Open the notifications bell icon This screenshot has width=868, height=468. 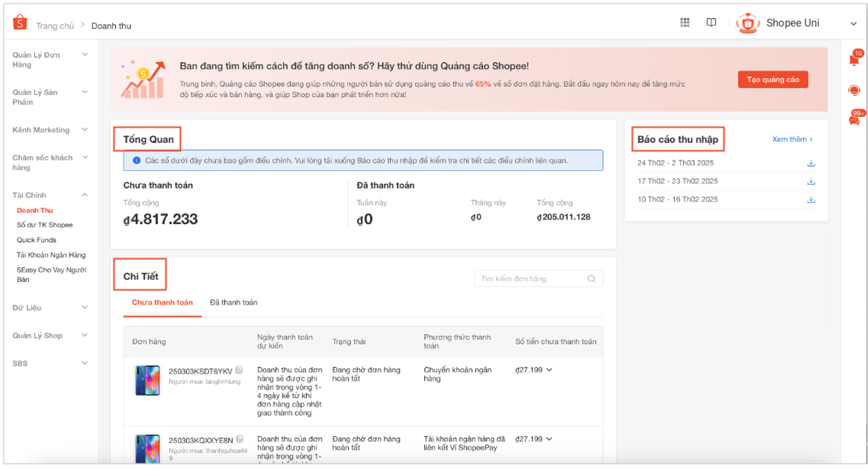[x=854, y=60]
